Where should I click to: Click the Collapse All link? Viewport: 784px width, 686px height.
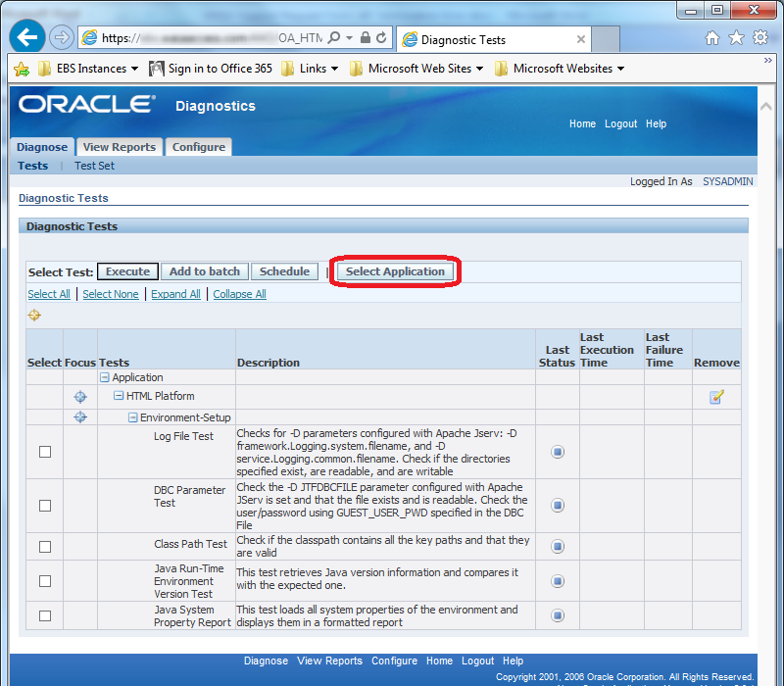coord(239,294)
